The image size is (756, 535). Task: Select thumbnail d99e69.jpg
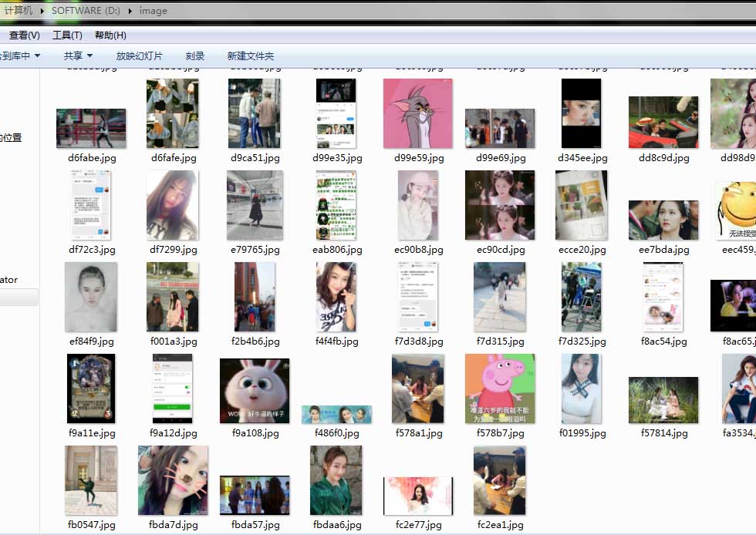tap(500, 128)
